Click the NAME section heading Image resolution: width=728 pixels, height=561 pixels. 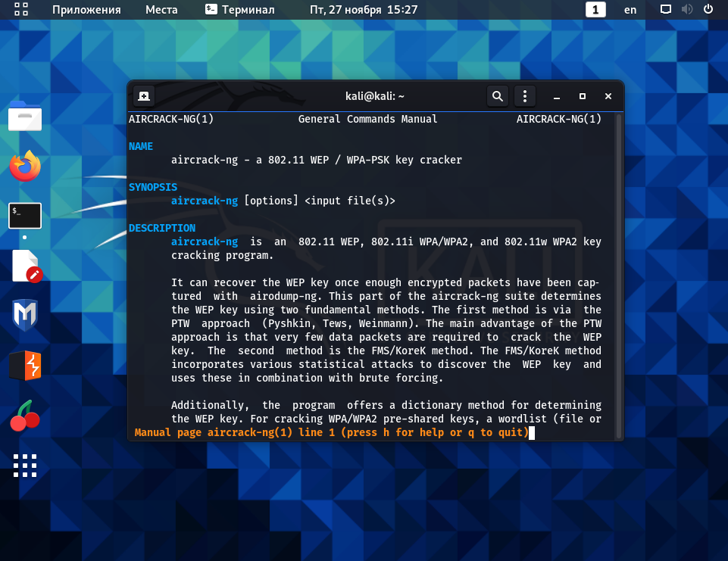141,146
